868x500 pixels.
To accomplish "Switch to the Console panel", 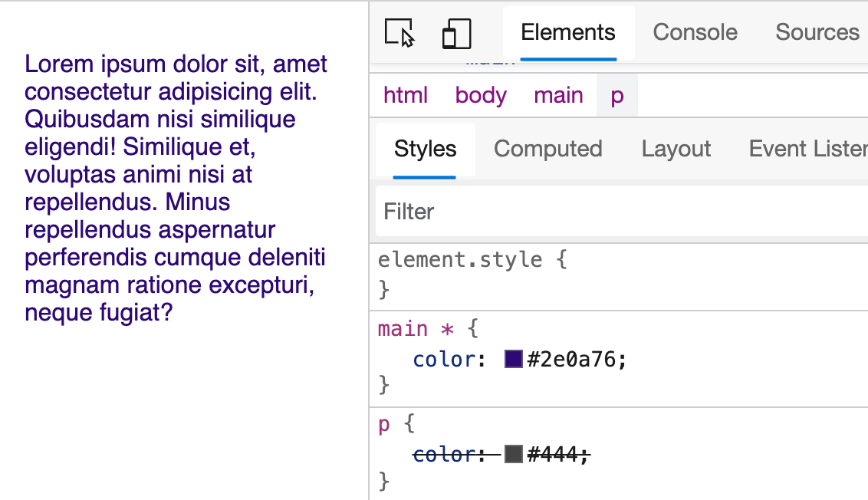I will 695,32.
